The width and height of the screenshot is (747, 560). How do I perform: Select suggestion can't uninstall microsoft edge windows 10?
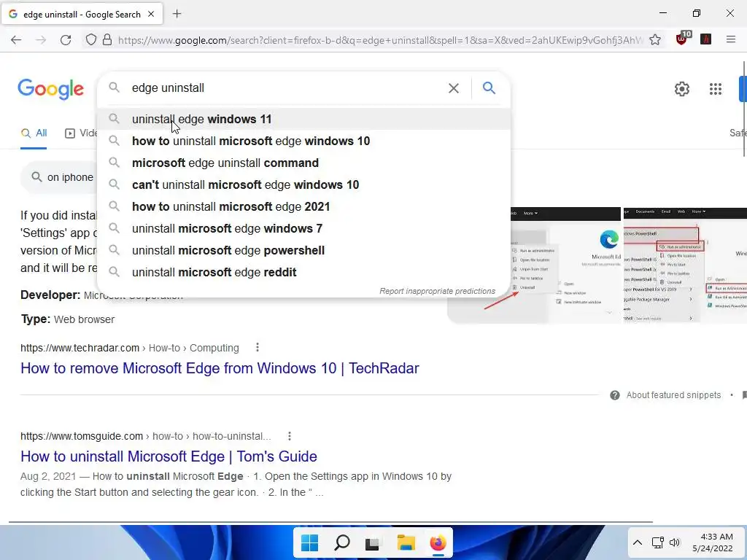tap(304, 184)
